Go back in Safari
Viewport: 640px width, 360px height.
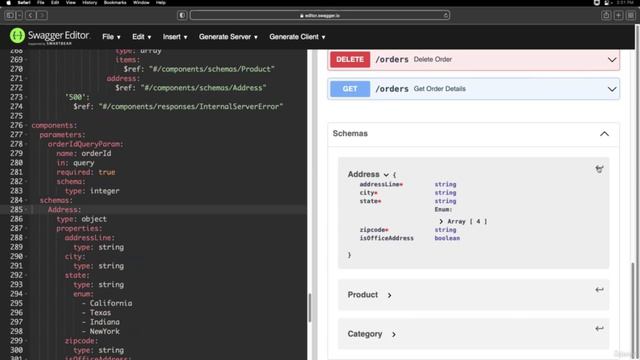pos(30,16)
